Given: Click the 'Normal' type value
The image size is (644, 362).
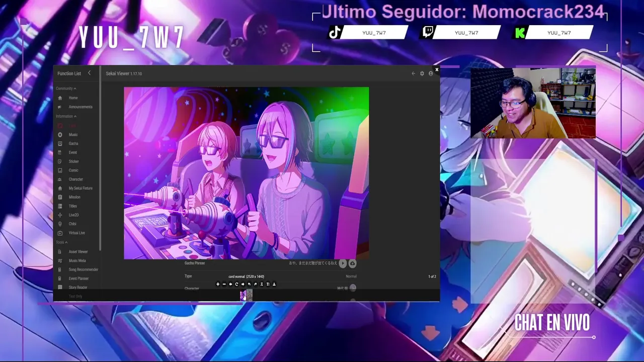Looking at the screenshot, I should coord(351,277).
